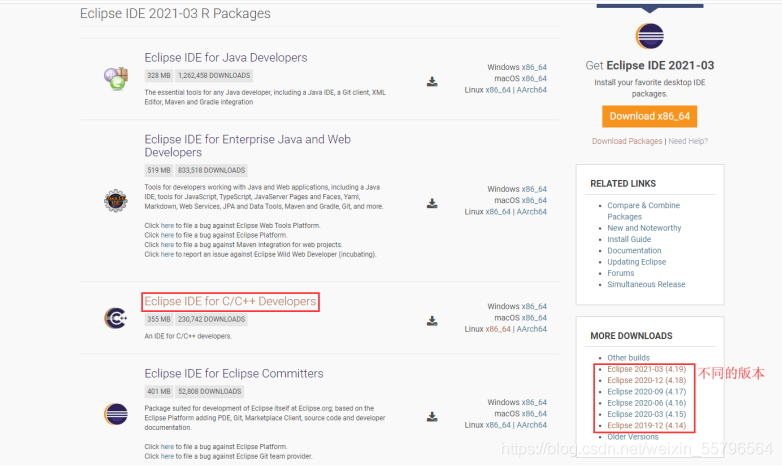Click 'here' to file Eclipse Git team provider bug
The width and height of the screenshot is (782, 467).
tap(167, 457)
